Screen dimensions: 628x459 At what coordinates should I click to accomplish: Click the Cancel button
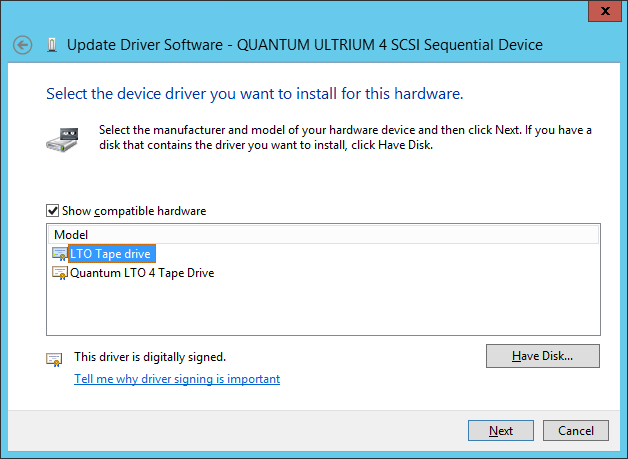[576, 431]
